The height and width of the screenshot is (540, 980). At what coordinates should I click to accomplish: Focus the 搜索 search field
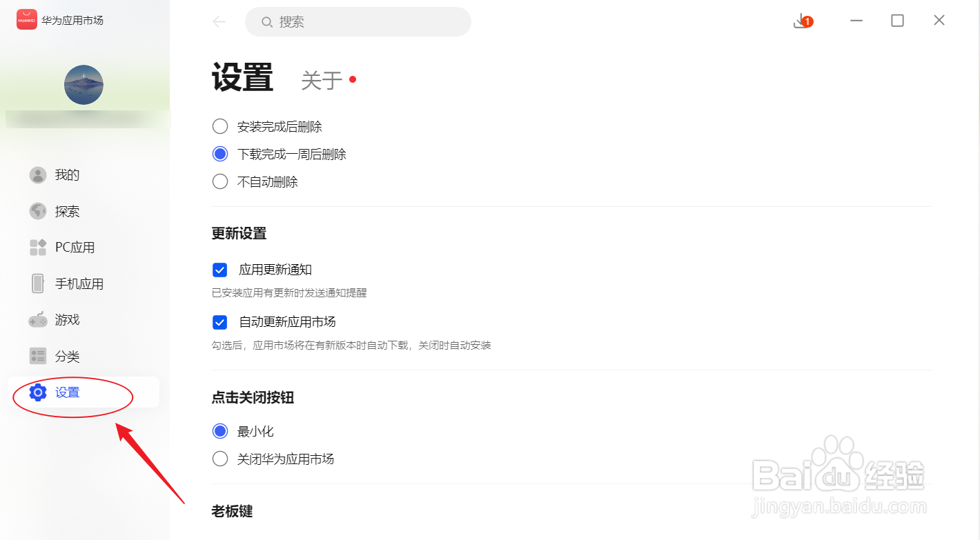[x=358, y=22]
